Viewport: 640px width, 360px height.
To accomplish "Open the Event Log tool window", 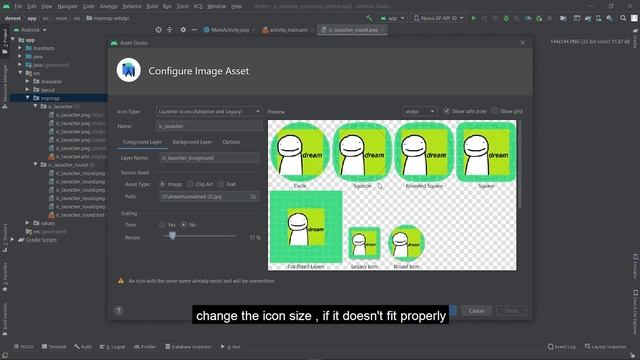I will tap(562, 347).
